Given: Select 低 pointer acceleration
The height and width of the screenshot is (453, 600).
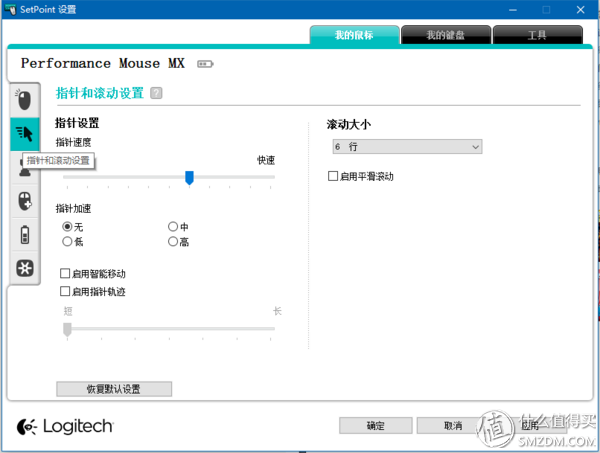Looking at the screenshot, I should pos(67,241).
